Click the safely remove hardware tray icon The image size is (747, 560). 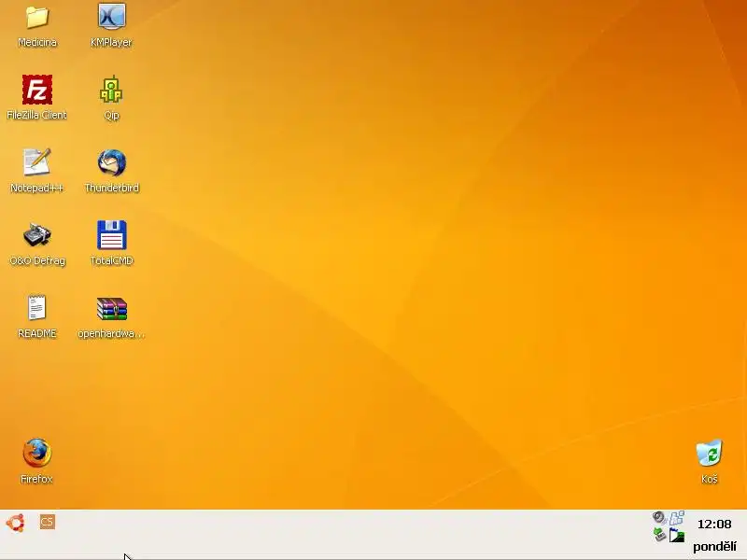(659, 535)
